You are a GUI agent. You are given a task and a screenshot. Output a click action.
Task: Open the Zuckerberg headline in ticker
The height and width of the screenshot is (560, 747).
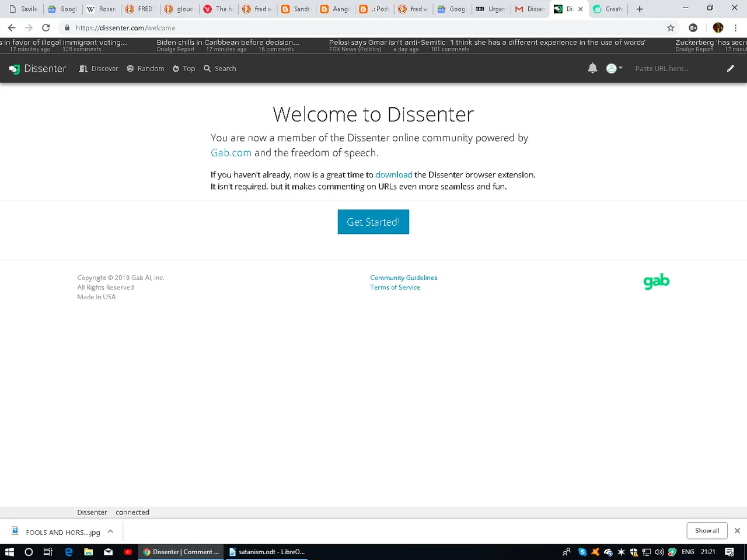tap(711, 43)
